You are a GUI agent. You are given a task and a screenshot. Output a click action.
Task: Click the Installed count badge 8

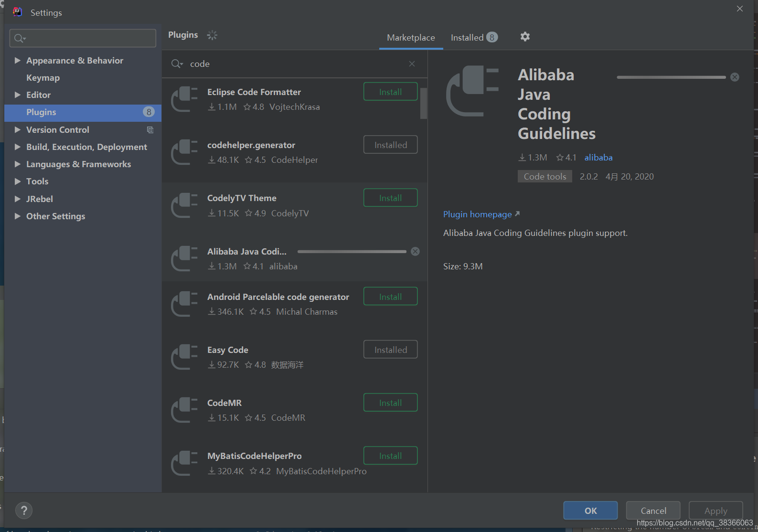coord(492,37)
